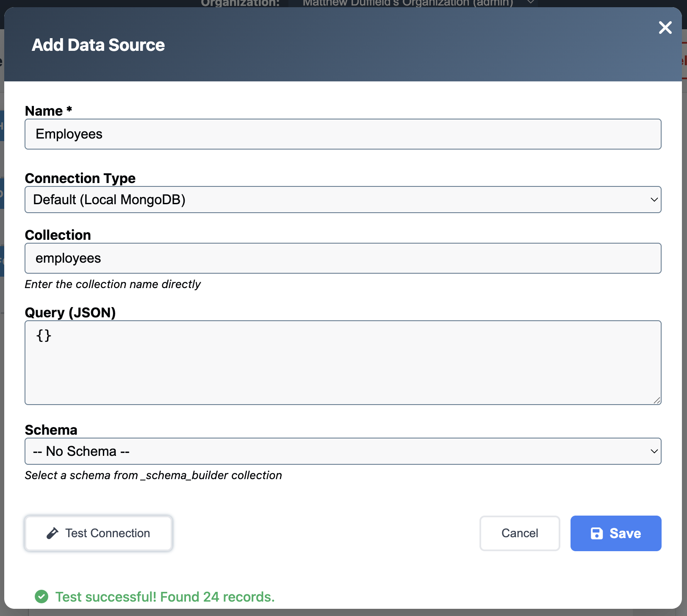Click the chevron on Connection Type selector
The image size is (687, 616).
coord(654,200)
